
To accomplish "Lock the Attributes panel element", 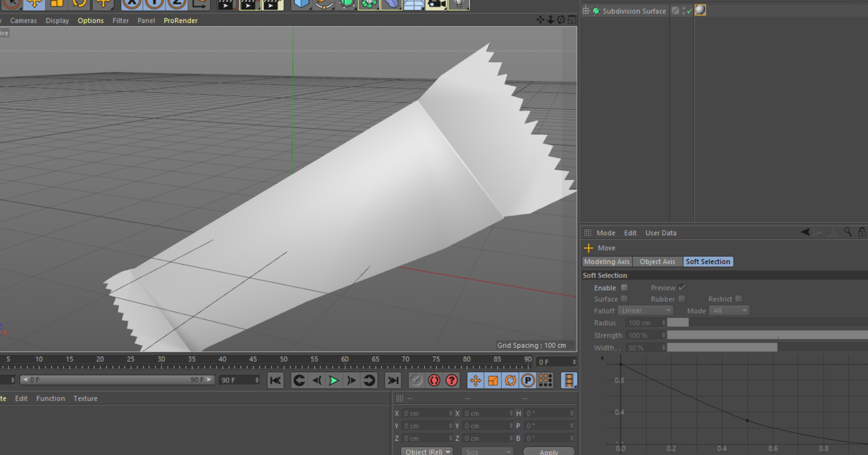I will point(862,232).
